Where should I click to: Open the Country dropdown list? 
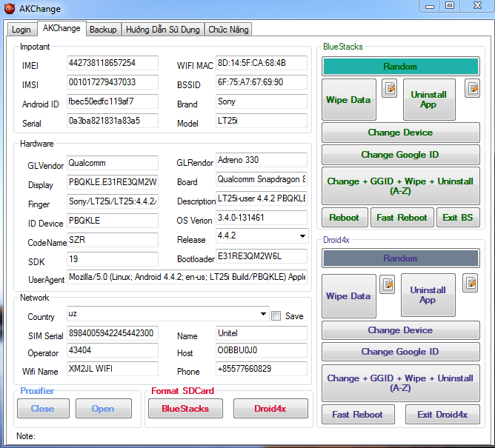[264, 314]
